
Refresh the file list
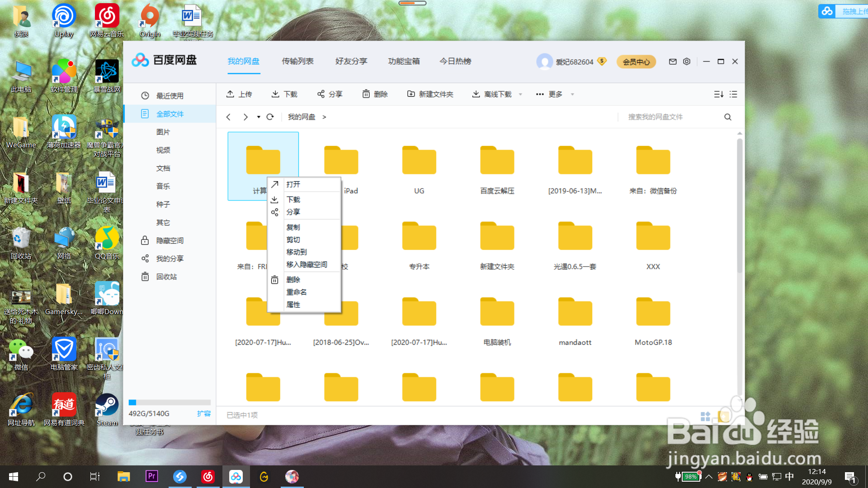coord(270,117)
